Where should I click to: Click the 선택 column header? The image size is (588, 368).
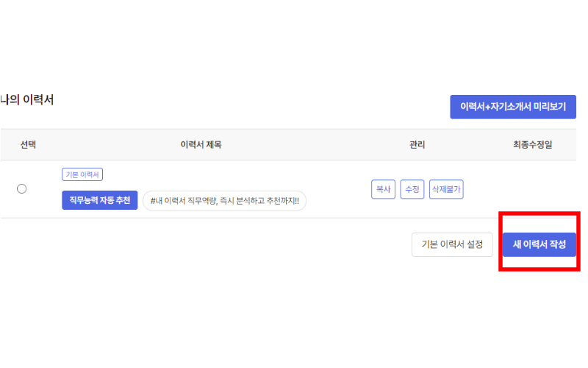coord(28,144)
